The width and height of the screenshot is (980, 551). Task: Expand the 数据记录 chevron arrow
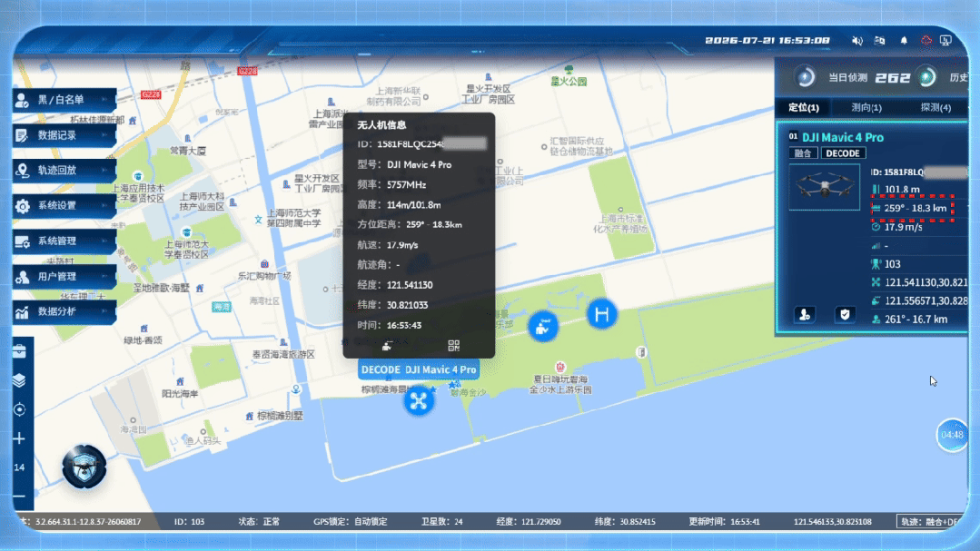coord(104,135)
